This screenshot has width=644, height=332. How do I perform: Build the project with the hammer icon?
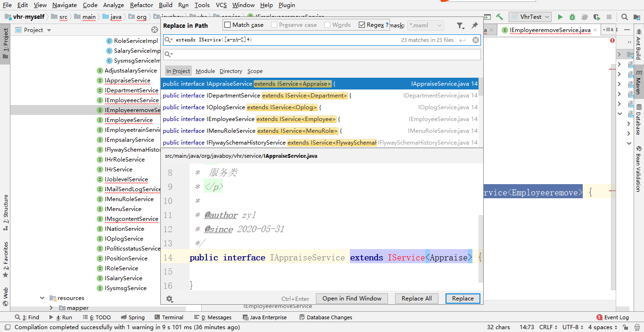(500, 17)
